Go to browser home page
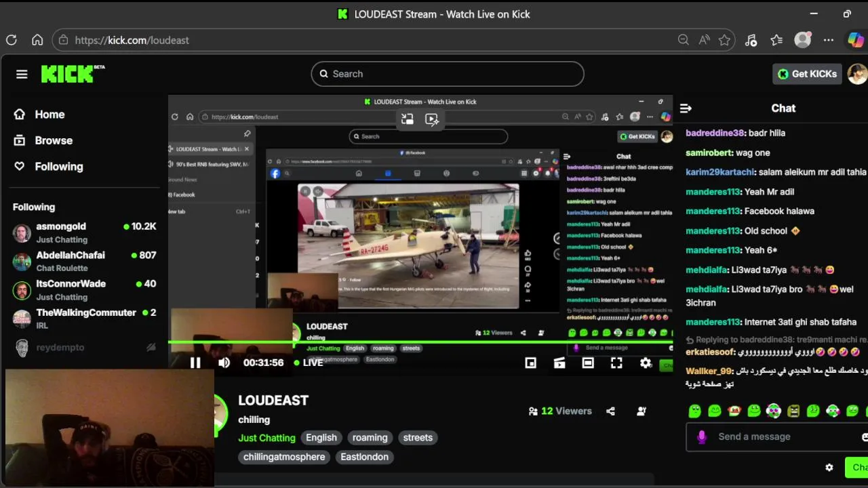The height and width of the screenshot is (488, 868). coord(37,40)
